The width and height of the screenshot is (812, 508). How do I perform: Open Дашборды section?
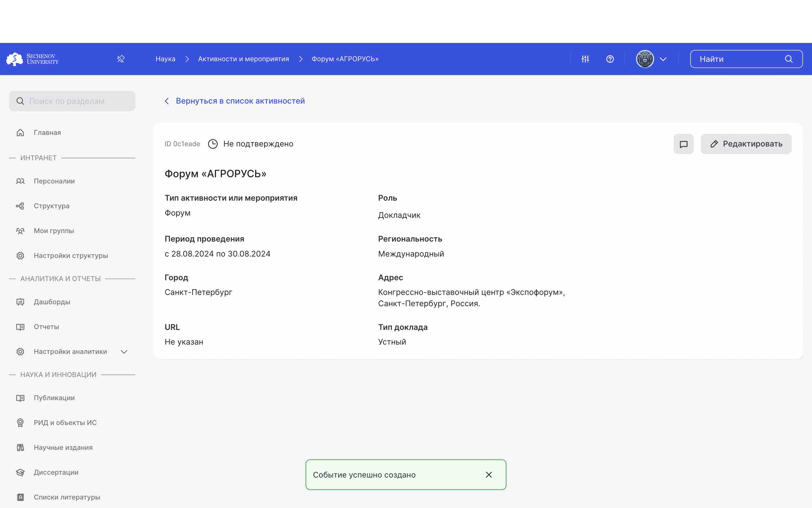pyautogui.click(x=52, y=302)
